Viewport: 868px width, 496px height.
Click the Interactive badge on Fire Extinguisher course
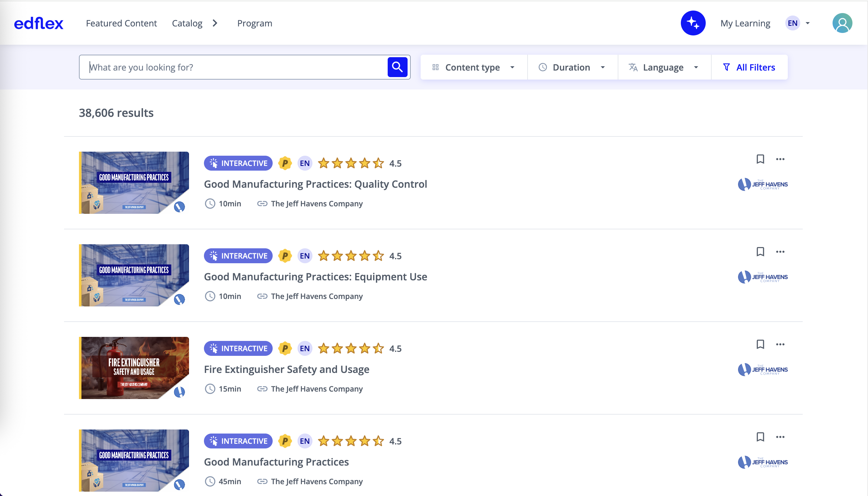click(x=238, y=348)
